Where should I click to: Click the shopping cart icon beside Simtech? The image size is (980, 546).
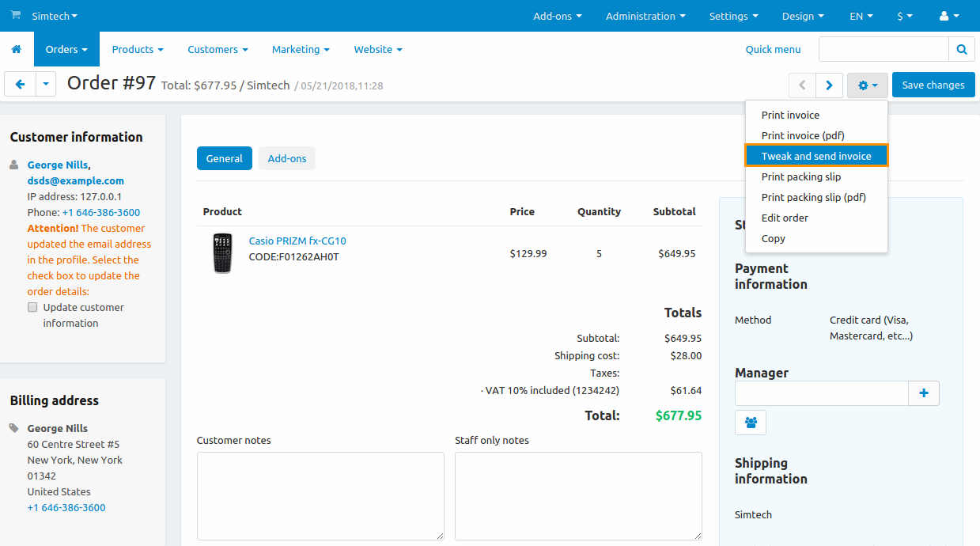pyautogui.click(x=16, y=15)
